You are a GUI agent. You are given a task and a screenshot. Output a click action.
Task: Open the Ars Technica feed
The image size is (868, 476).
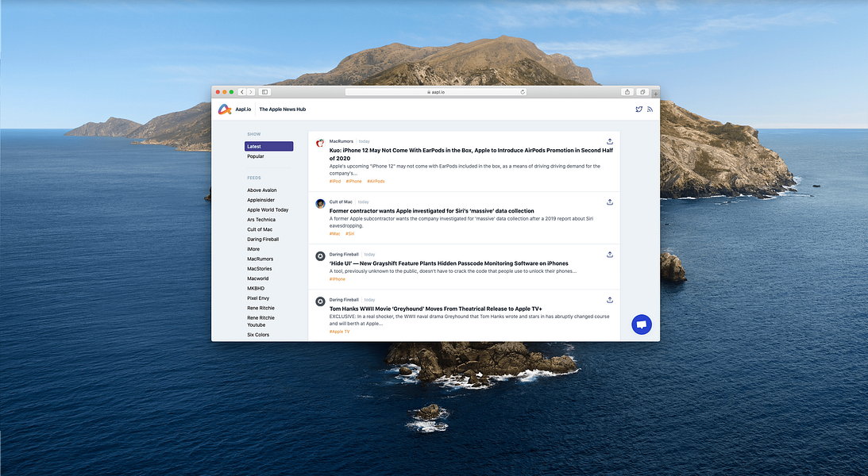coord(261,220)
